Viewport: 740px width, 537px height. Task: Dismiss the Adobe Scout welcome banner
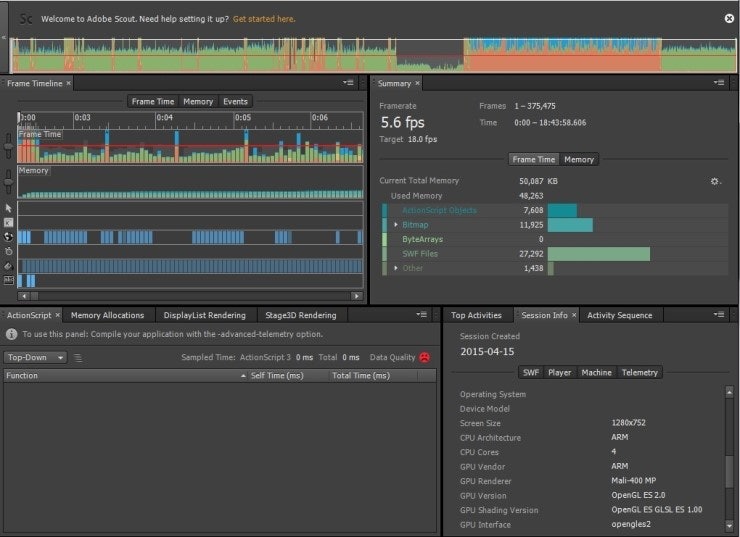[x=729, y=18]
